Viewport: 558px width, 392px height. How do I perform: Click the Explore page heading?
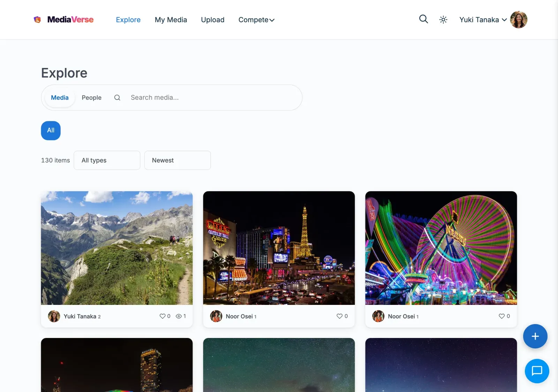(x=64, y=73)
